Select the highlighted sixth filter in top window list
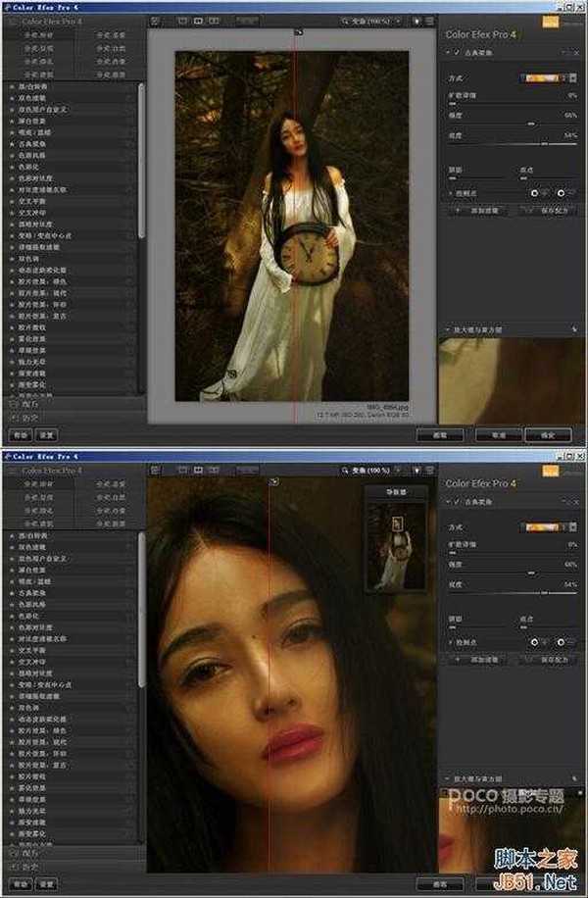588x898 pixels. (71, 144)
